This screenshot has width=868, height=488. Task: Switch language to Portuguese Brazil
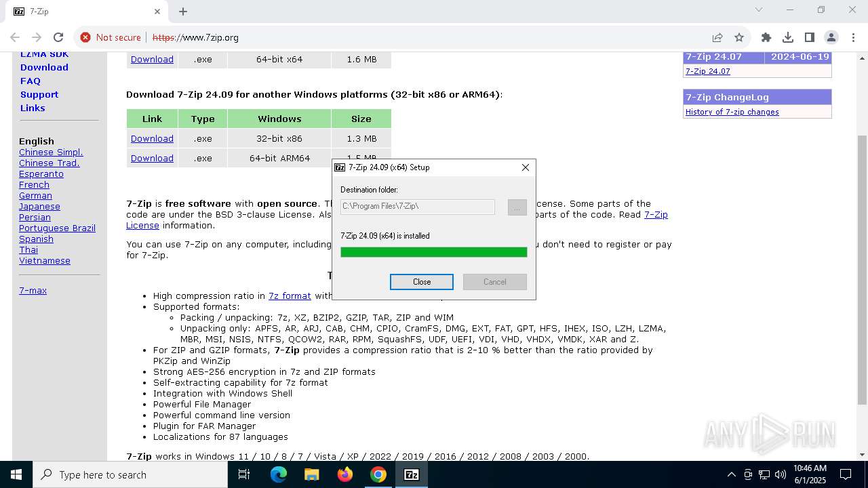tap(57, 228)
